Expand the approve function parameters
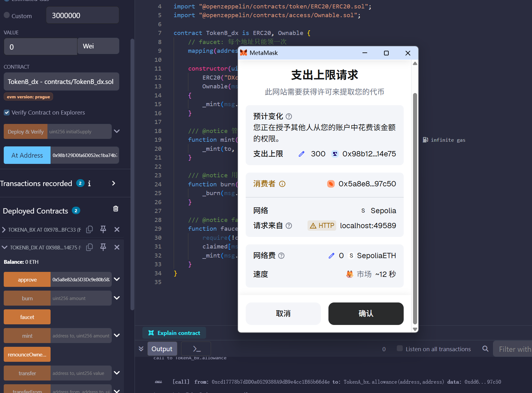The width and height of the screenshot is (532, 393). [x=117, y=279]
